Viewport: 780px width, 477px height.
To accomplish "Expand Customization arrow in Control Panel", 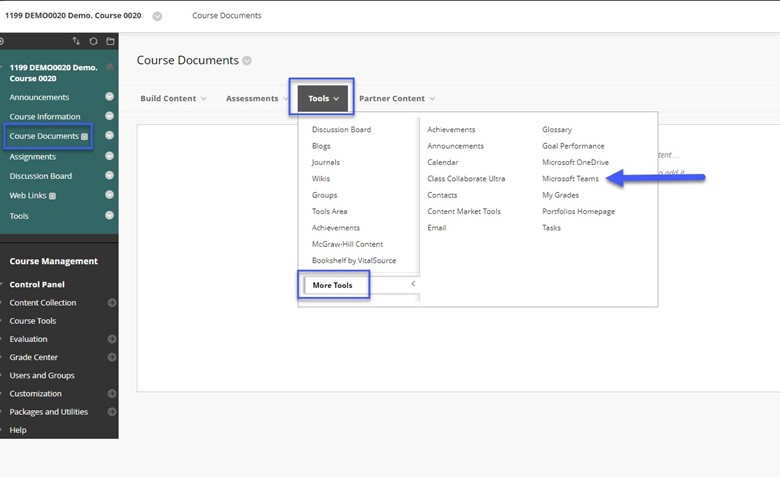I will click(111, 393).
